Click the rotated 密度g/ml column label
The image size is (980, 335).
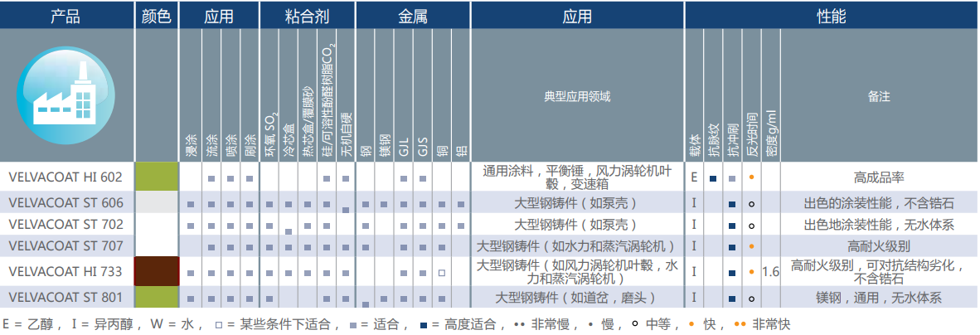click(x=770, y=134)
